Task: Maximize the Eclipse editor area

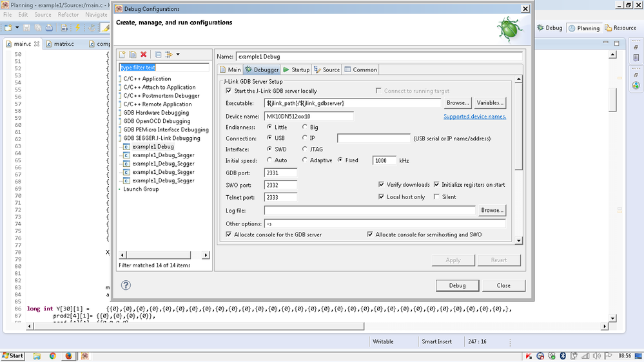Action: point(616,43)
